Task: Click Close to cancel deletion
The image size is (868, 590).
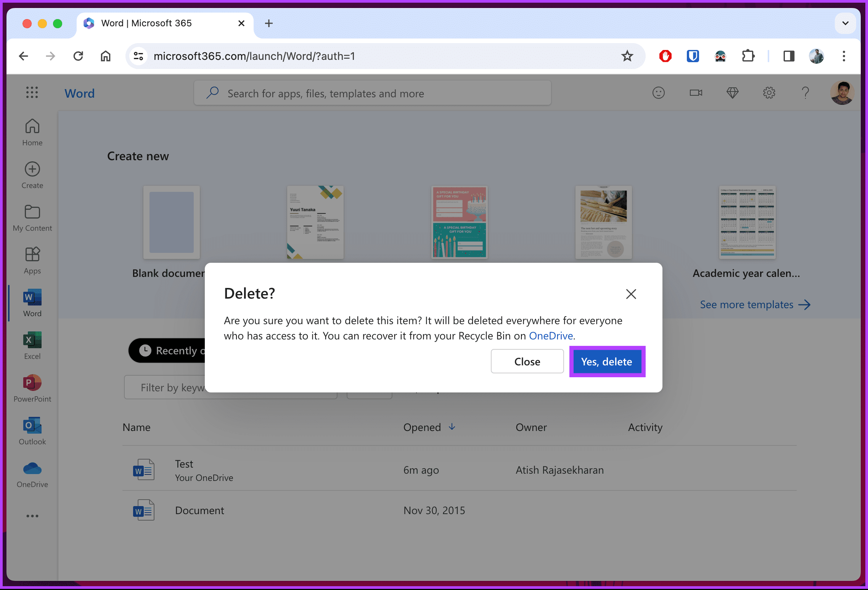Action: point(527,361)
